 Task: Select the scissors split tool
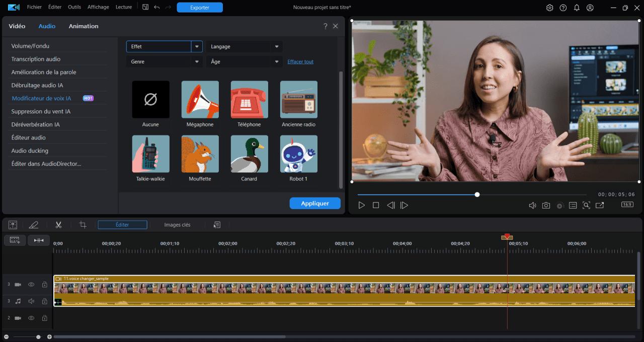pyautogui.click(x=58, y=224)
